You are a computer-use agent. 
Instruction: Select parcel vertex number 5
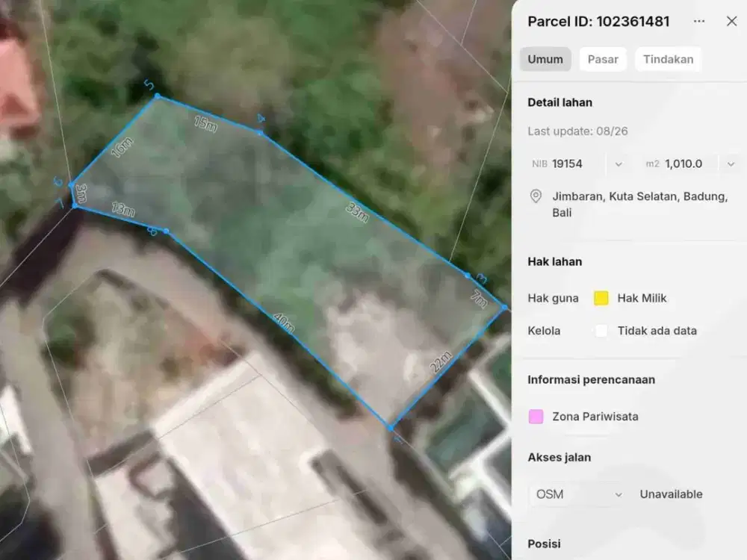(x=158, y=96)
